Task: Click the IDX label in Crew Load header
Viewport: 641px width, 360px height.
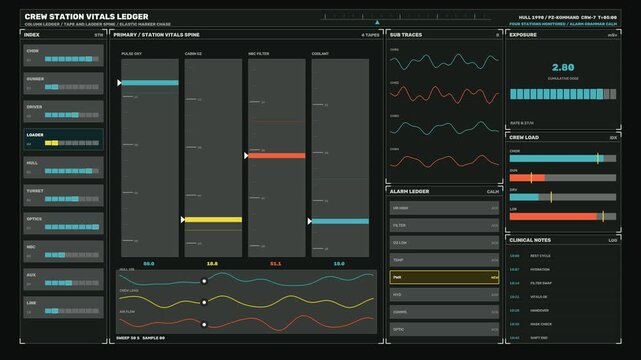Action: pos(613,138)
